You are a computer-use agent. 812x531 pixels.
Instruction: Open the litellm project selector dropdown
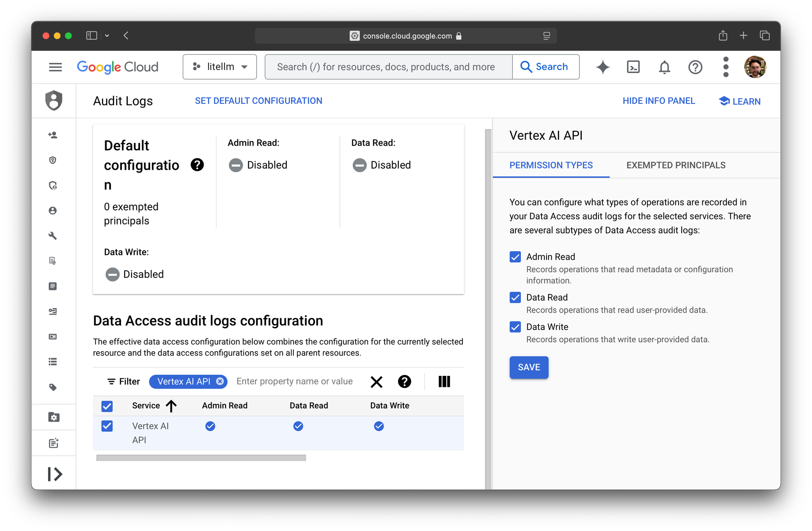point(220,67)
